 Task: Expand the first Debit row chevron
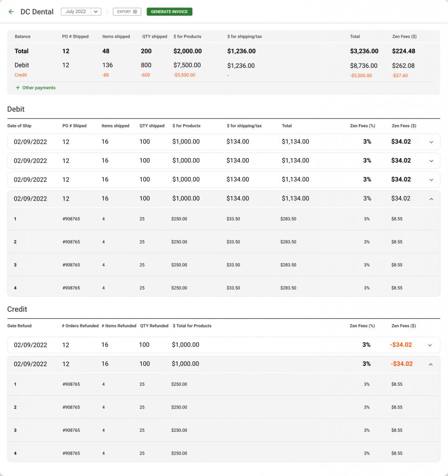pos(431,142)
